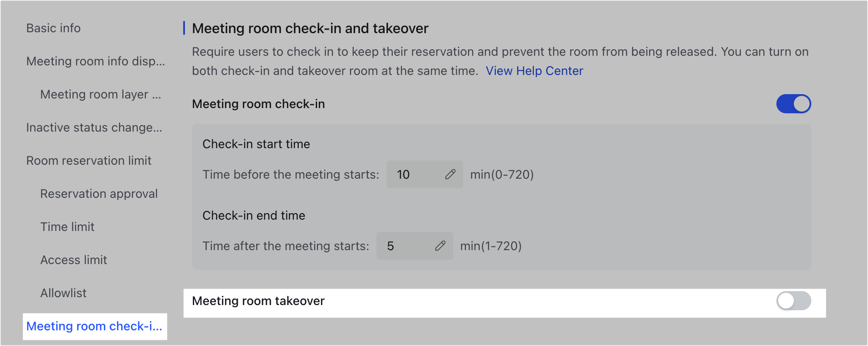Select Meeting room layer settings

click(x=101, y=94)
